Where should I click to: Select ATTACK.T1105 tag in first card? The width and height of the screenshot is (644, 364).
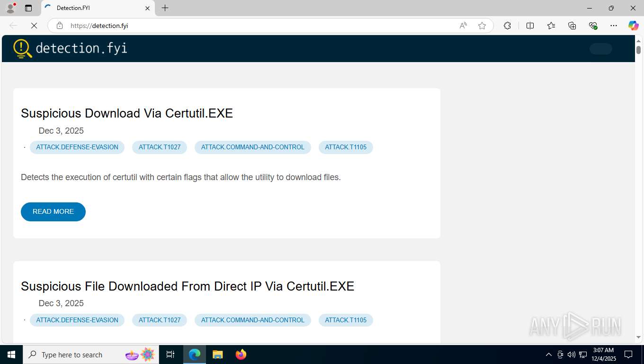pos(346,147)
